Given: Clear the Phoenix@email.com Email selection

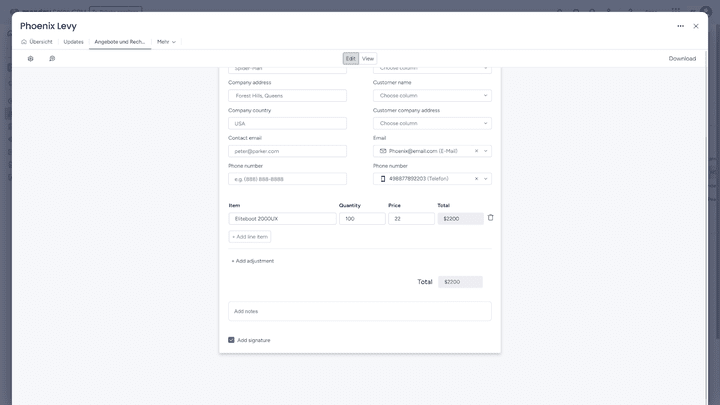Looking at the screenshot, I should tap(476, 151).
